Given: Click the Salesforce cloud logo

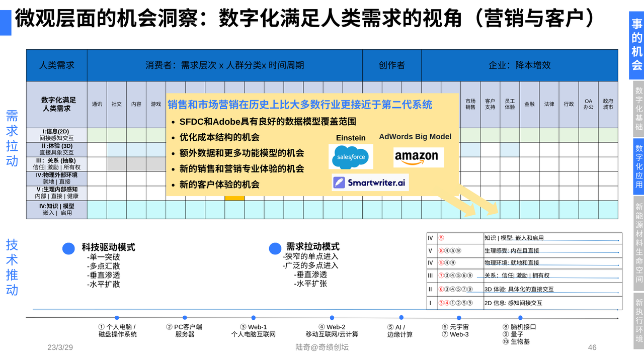Looking at the screenshot, I should [351, 157].
